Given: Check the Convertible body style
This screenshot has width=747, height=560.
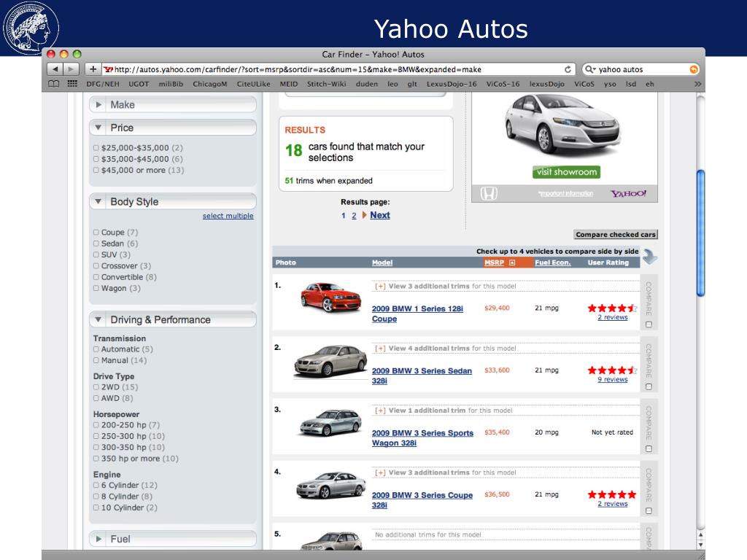Looking at the screenshot, I should (96, 277).
